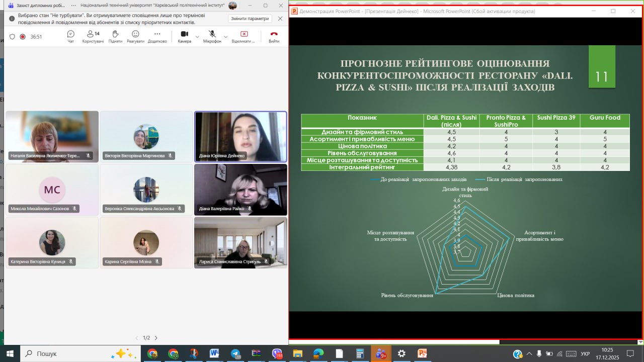Leave the meeting with Вийти
644x362 pixels.
(274, 36)
